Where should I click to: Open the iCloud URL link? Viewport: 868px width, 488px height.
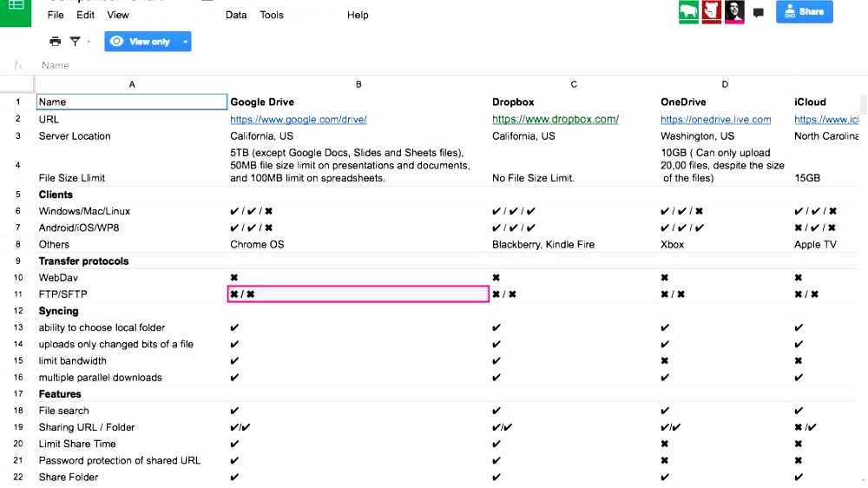tap(826, 119)
